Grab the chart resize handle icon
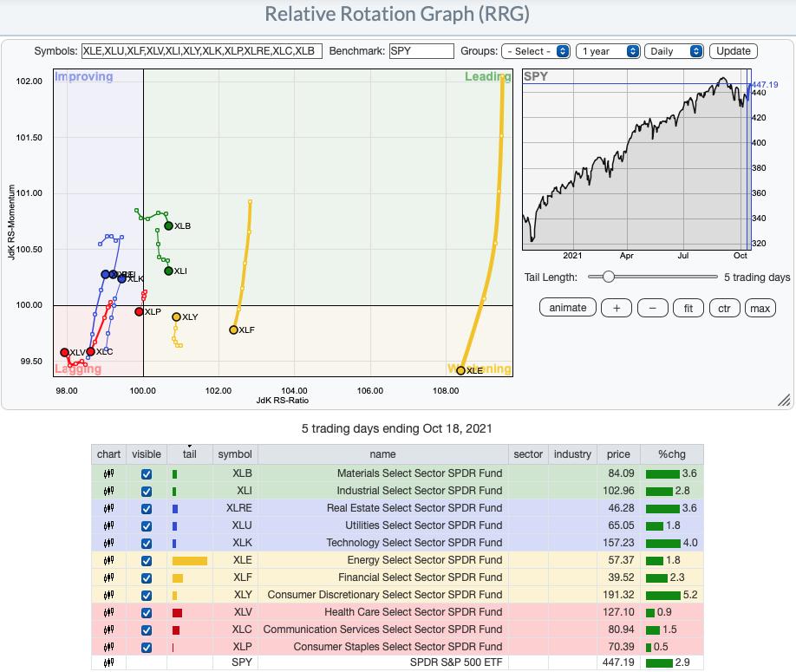The height and width of the screenshot is (672, 796). pyautogui.click(x=785, y=401)
